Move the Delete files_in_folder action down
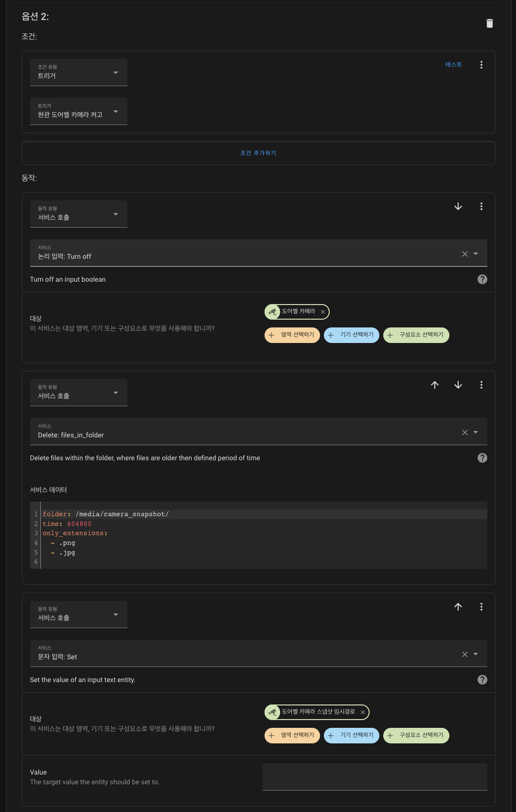 [x=458, y=385]
